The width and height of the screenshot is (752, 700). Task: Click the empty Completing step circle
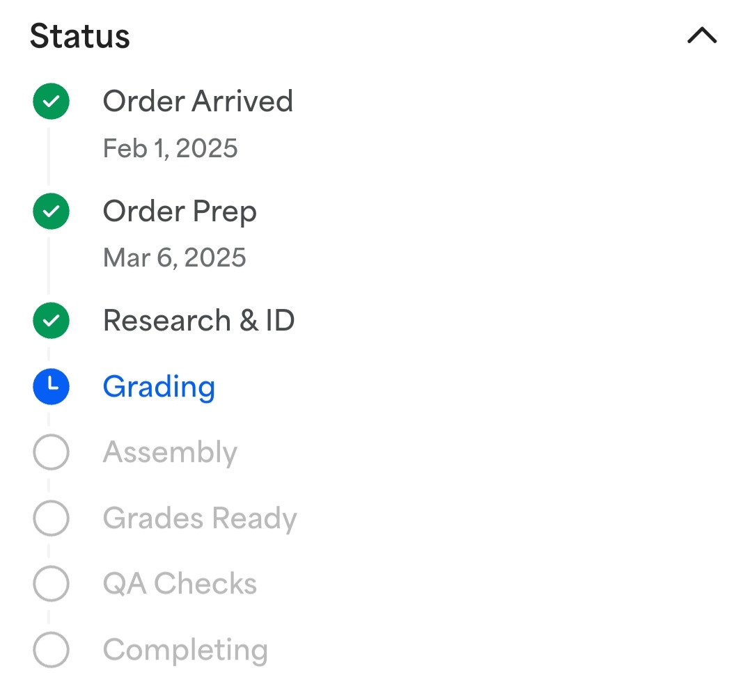pos(51,650)
